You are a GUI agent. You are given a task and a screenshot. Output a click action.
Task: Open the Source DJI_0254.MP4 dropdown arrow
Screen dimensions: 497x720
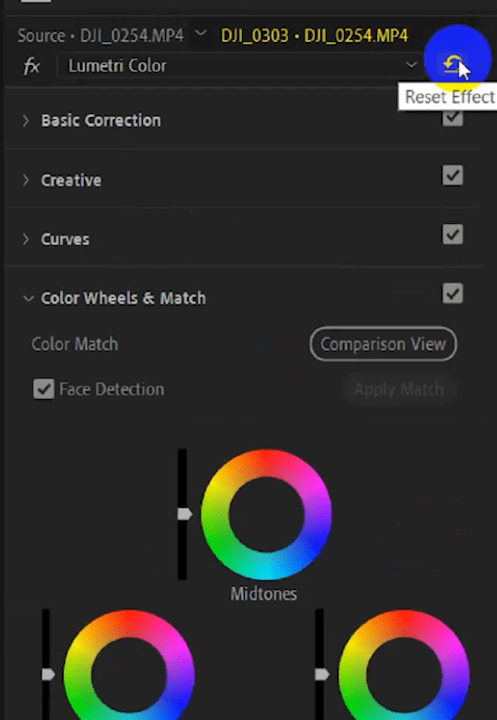click(201, 33)
